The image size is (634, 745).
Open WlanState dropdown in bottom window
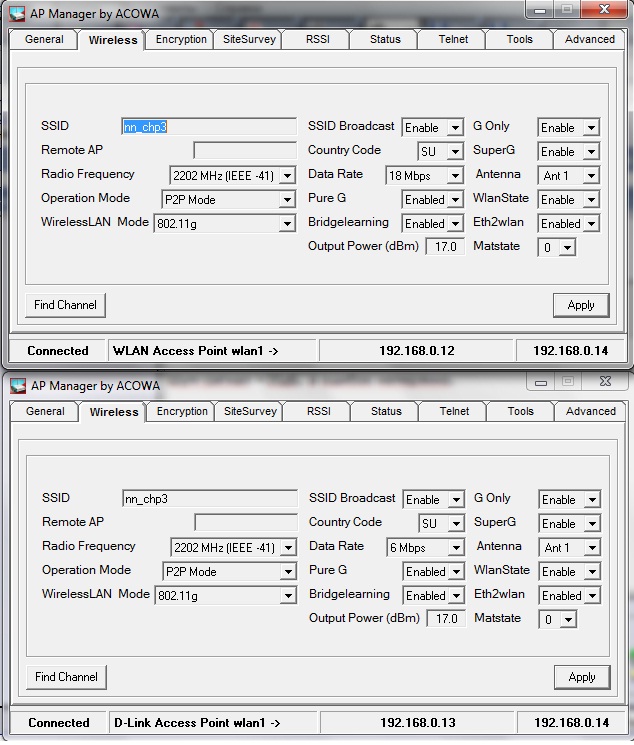tap(570, 572)
